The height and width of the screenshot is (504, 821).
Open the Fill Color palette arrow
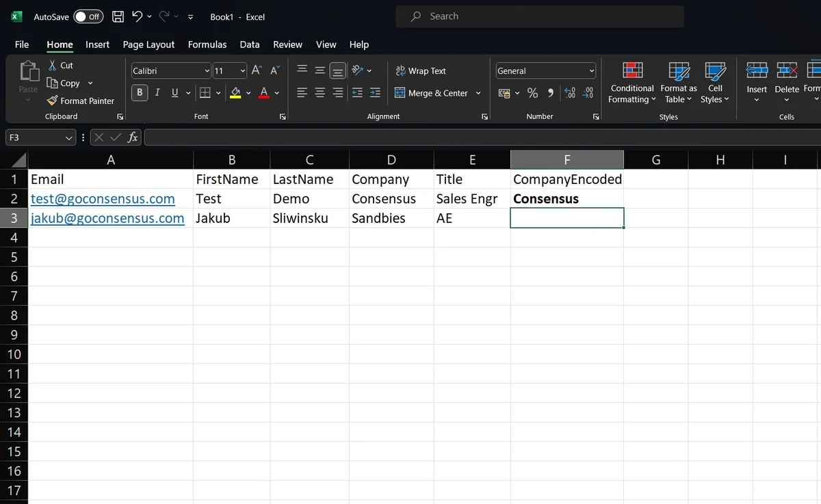[248, 93]
